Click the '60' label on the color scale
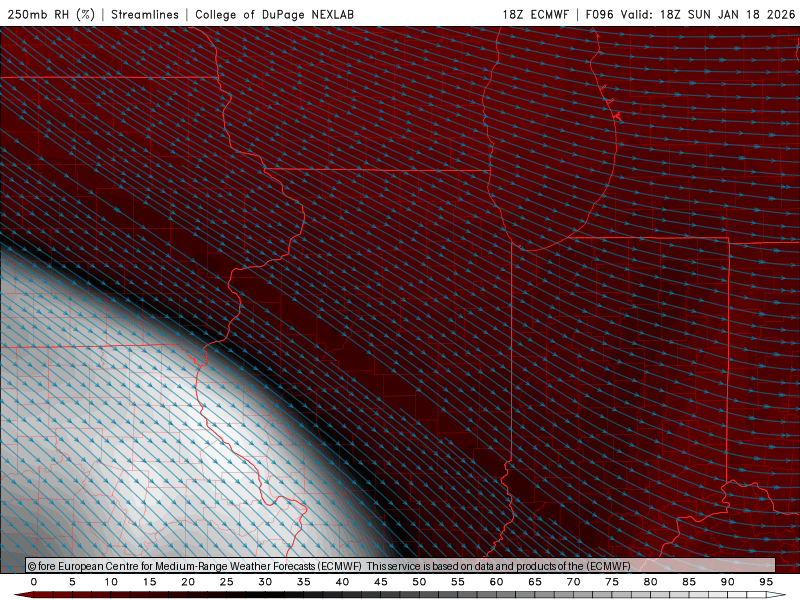This screenshot has height=600, width=800. coord(496,582)
